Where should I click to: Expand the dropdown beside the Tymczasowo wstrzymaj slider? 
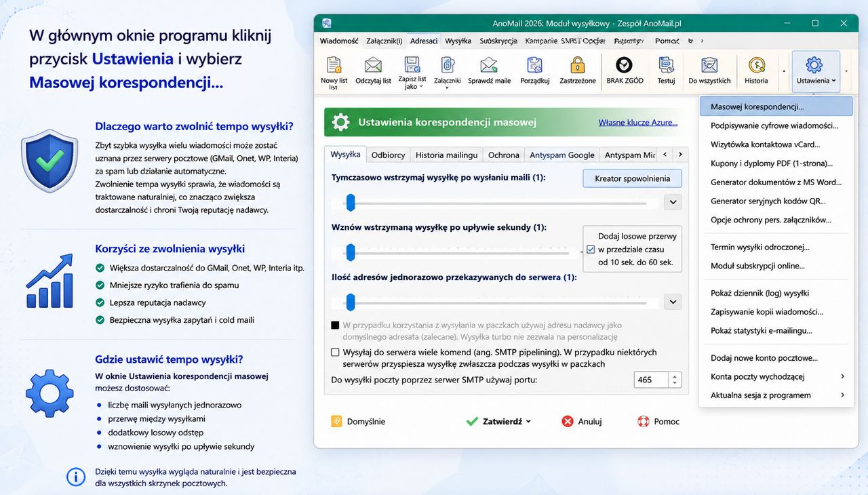click(x=673, y=201)
